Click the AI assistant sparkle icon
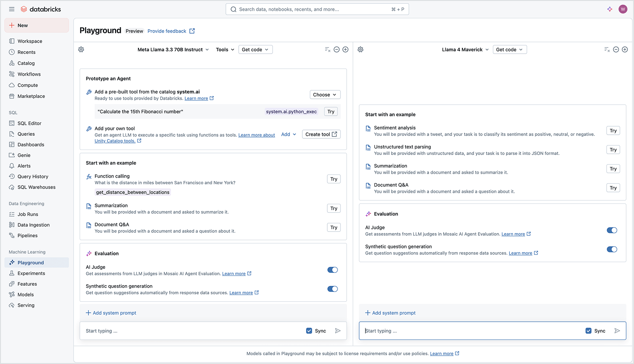 (x=610, y=9)
